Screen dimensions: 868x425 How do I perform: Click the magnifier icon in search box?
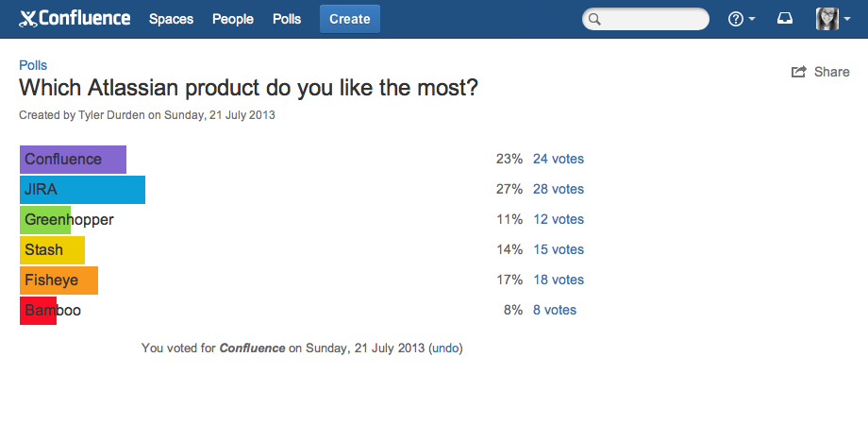pyautogui.click(x=594, y=20)
